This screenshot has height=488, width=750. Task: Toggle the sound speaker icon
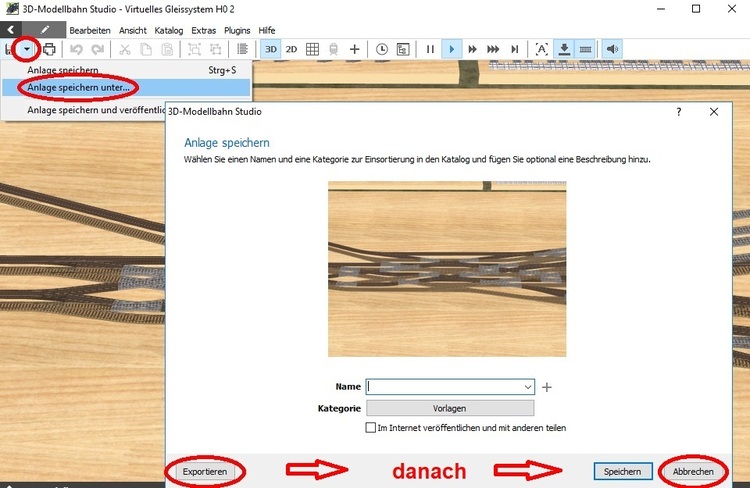pyautogui.click(x=612, y=49)
